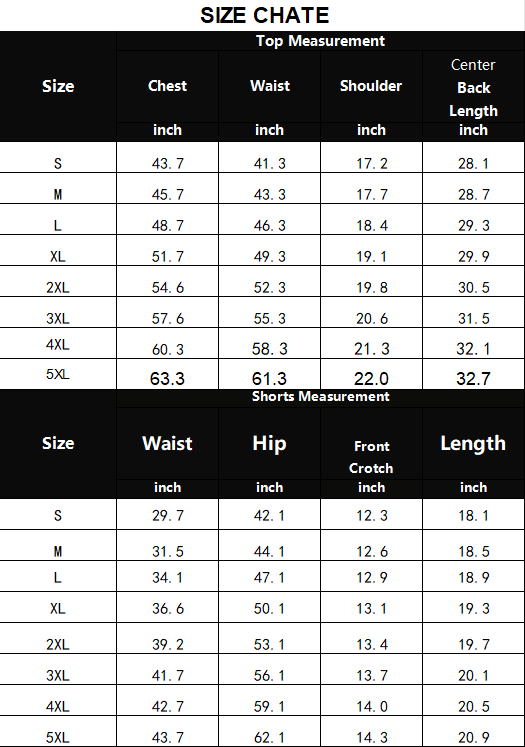Click shorts length value 20.1

473,675
